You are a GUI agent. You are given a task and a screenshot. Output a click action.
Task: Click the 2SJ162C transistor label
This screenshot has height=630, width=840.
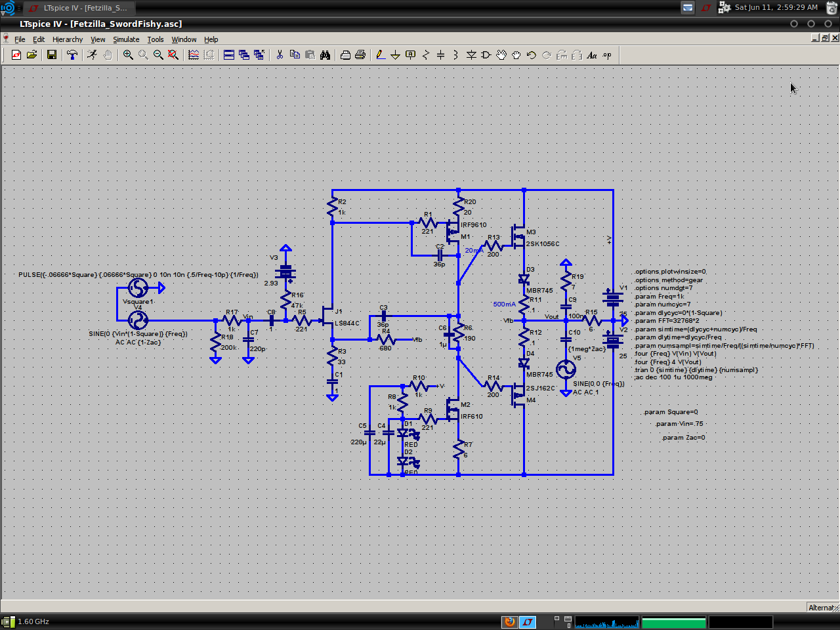coord(541,388)
